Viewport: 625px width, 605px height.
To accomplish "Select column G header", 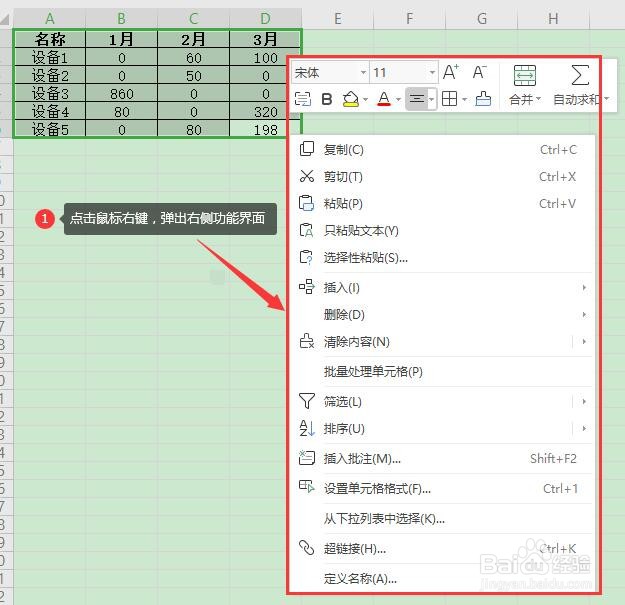I will (482, 18).
